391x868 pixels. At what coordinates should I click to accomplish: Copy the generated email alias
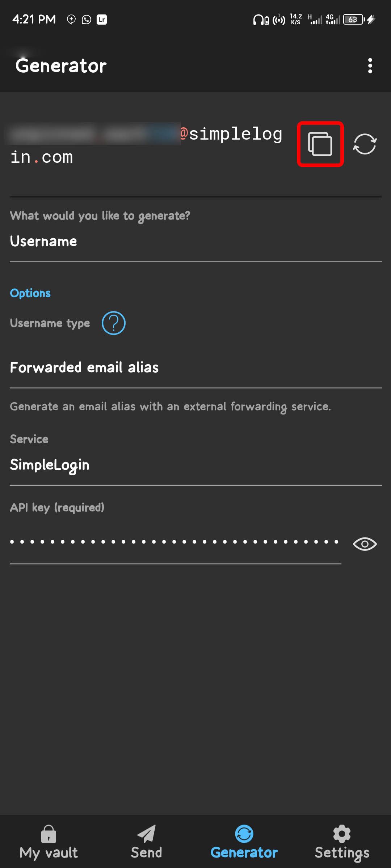[x=320, y=144]
